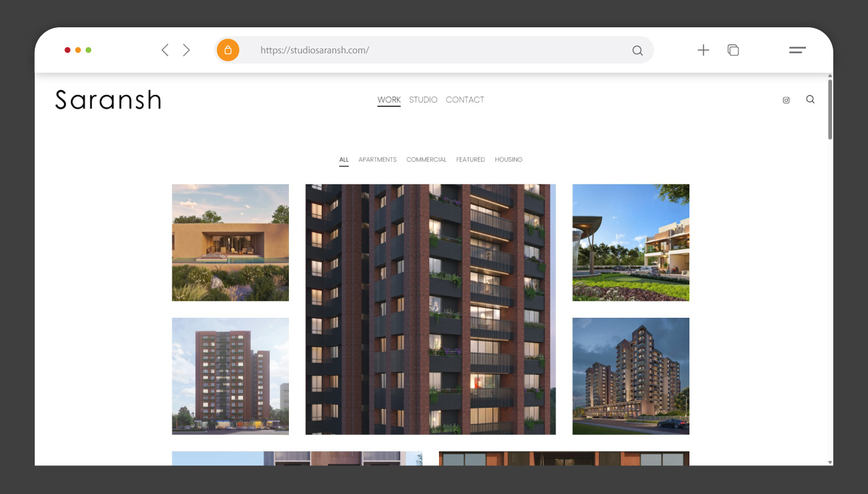This screenshot has width=868, height=494.
Task: Click the red window close dot
Action: tap(68, 50)
